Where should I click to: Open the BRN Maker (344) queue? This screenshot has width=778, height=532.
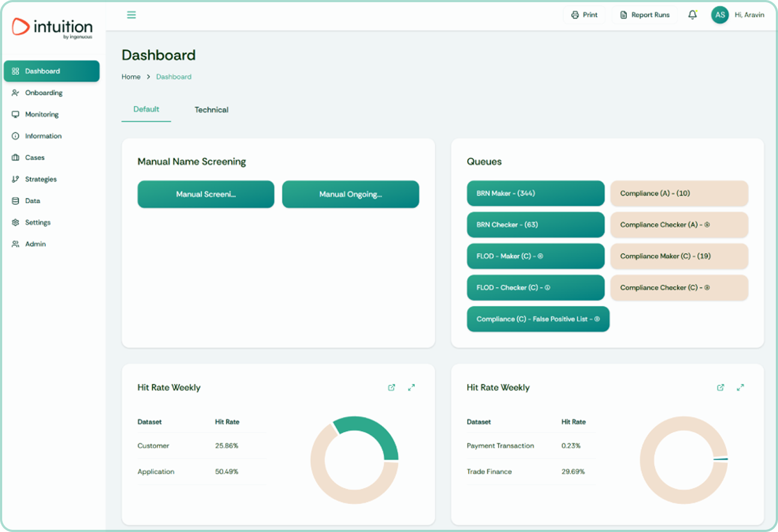[x=536, y=194]
